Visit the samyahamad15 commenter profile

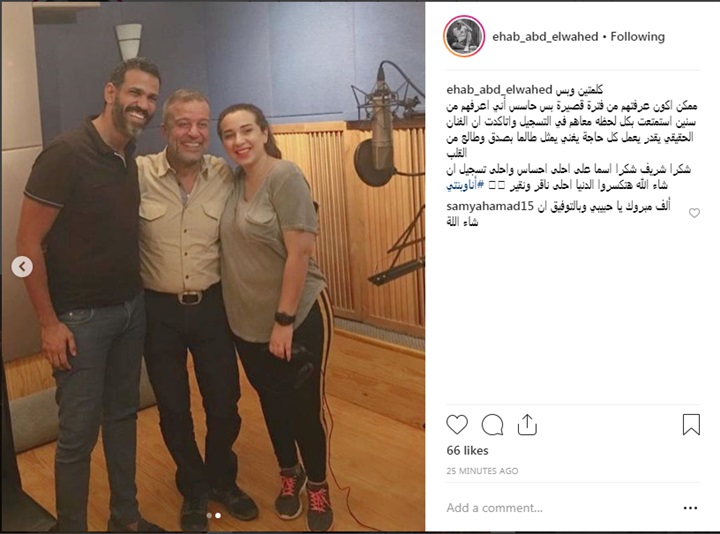(x=490, y=207)
